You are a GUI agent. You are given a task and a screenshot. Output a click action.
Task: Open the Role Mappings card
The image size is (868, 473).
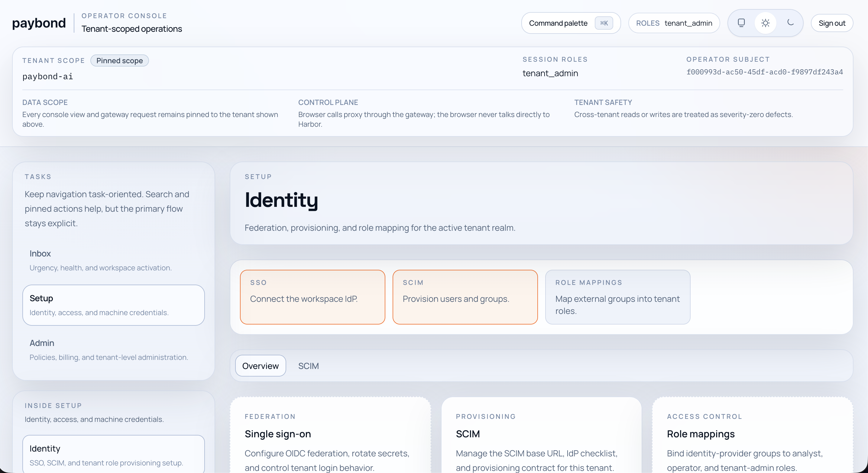tap(617, 297)
